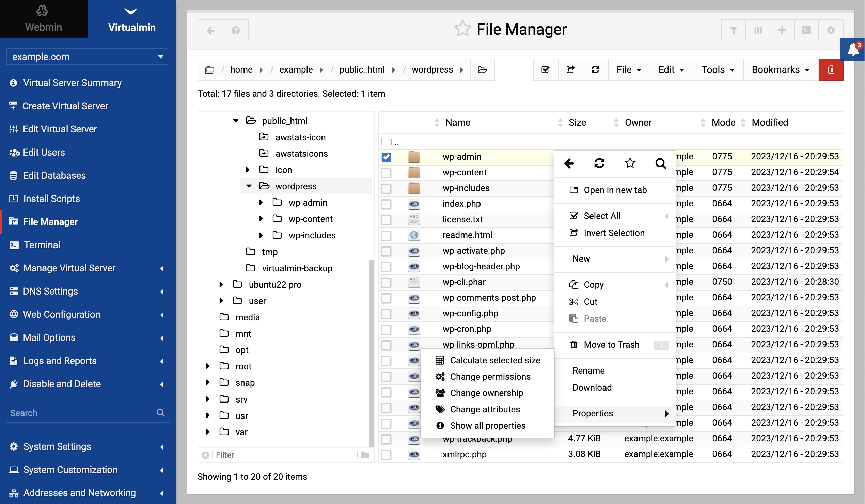865x504 pixels.
Task: Check the xmlrpc.php checkbox
Action: pos(386,455)
